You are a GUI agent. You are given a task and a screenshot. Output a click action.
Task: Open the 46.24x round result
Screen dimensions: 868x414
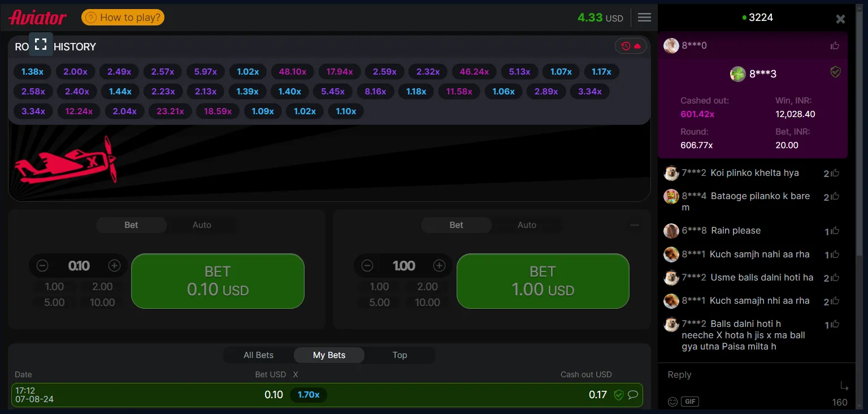point(474,72)
